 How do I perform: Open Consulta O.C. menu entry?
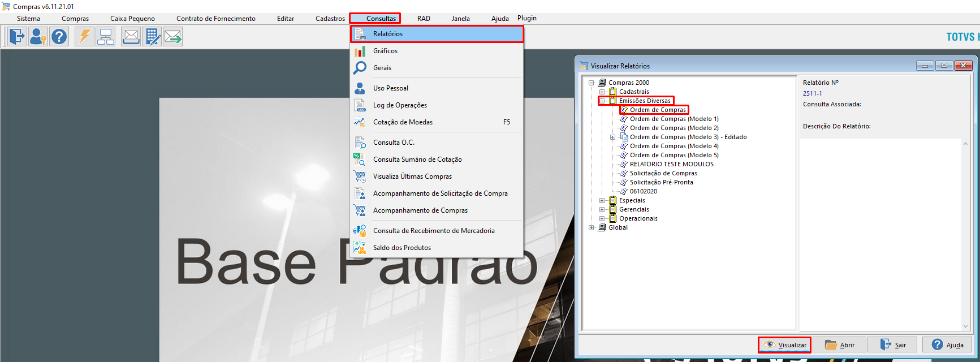pyautogui.click(x=437, y=143)
